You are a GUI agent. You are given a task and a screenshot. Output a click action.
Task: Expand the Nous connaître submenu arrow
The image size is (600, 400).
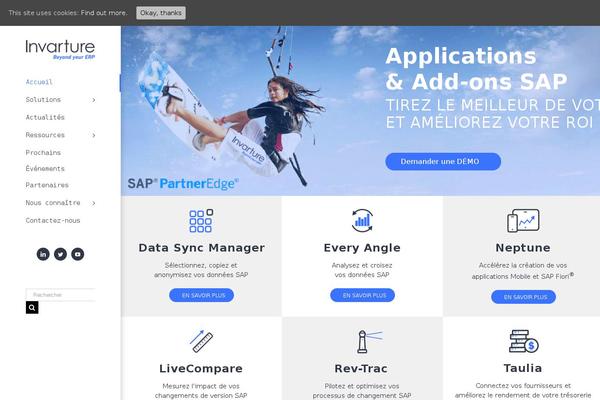(x=93, y=203)
